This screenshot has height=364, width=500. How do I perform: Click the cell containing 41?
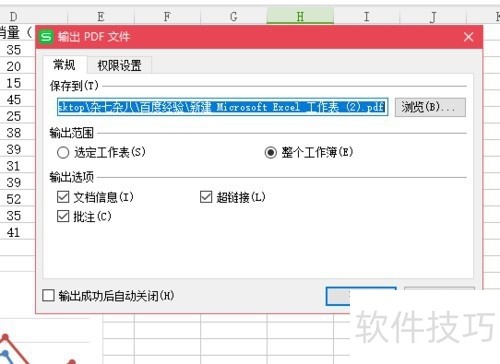click(17, 232)
